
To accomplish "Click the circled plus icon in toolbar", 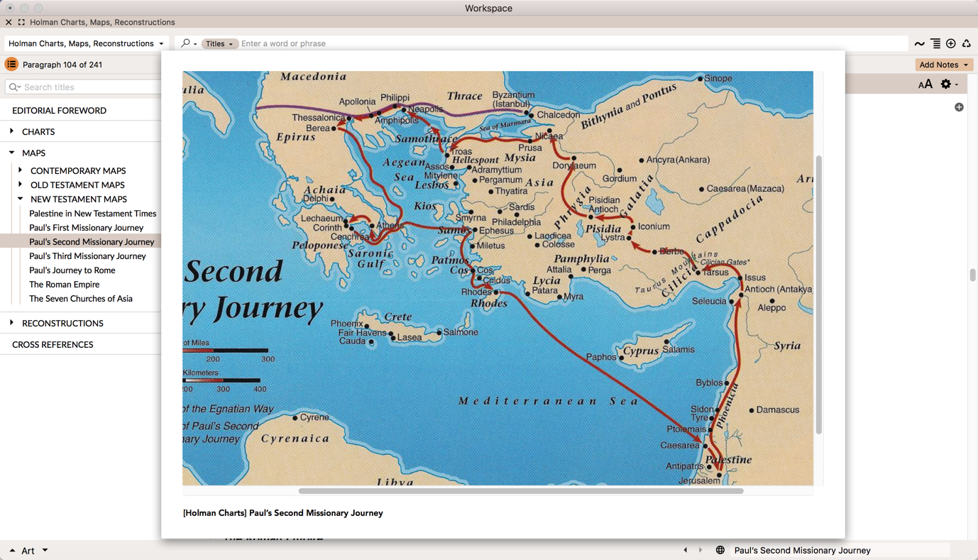I will click(x=951, y=44).
